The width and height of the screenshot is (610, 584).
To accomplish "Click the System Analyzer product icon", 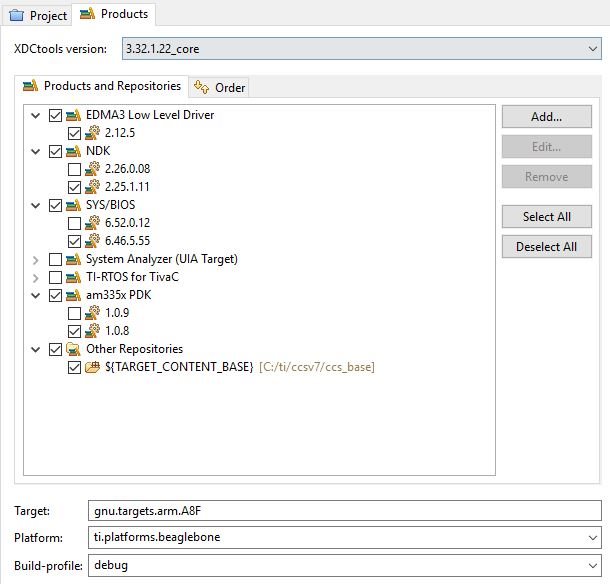I will pos(73,259).
